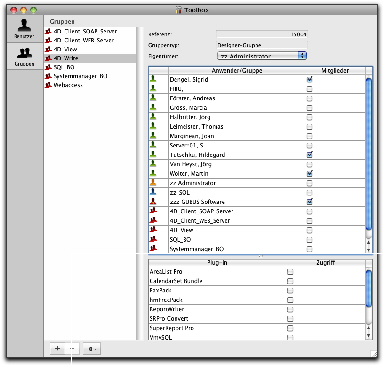Image resolution: width=387 pixels, height=373 pixels.
Task: Click green user icon beside Leimeister, Thomas
Action: pos(153,126)
